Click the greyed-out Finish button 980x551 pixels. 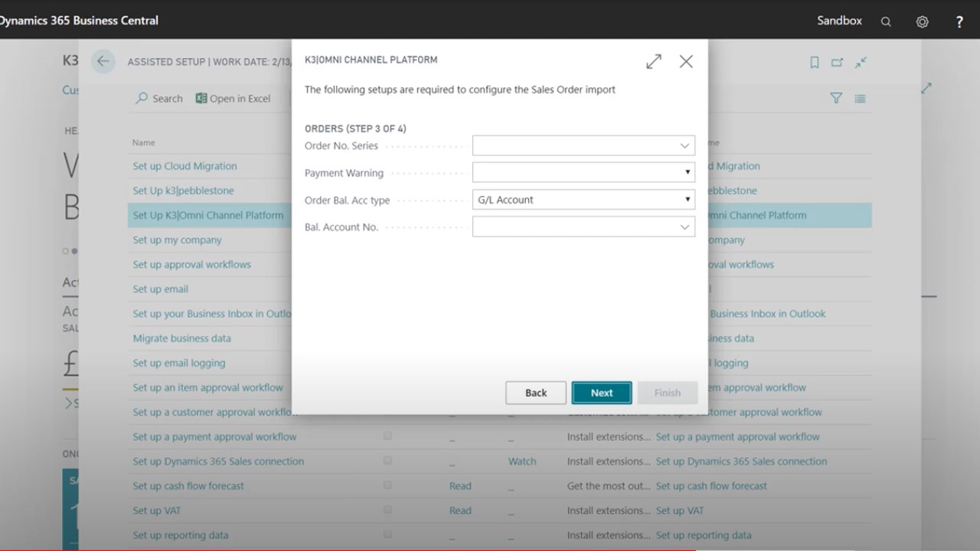tap(668, 393)
